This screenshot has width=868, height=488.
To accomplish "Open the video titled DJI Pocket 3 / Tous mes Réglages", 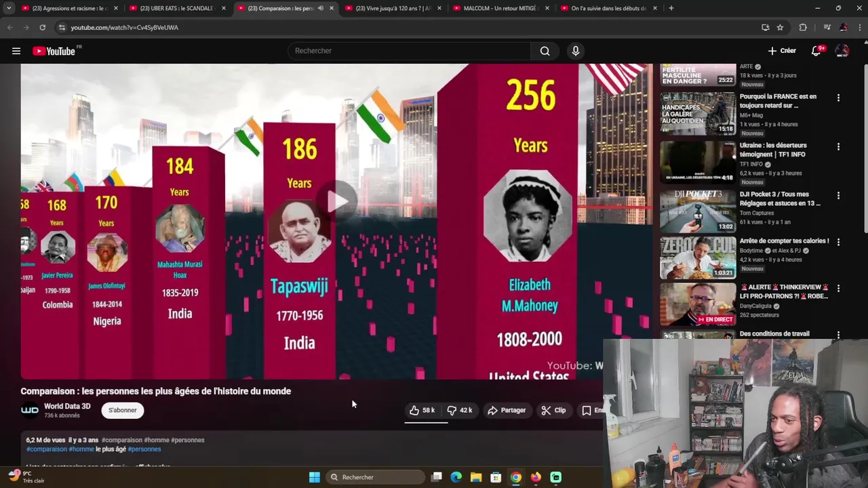I will pyautogui.click(x=780, y=199).
